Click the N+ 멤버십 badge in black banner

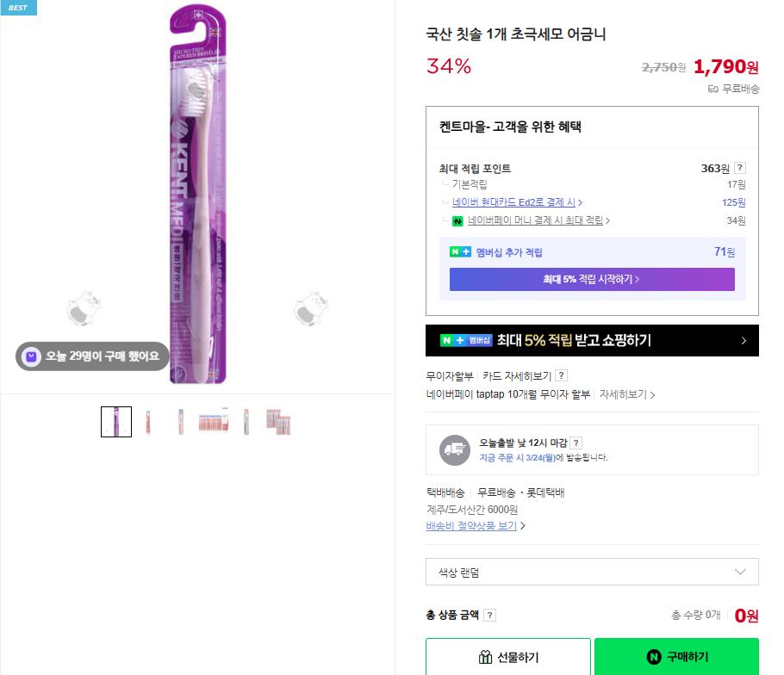click(x=465, y=340)
